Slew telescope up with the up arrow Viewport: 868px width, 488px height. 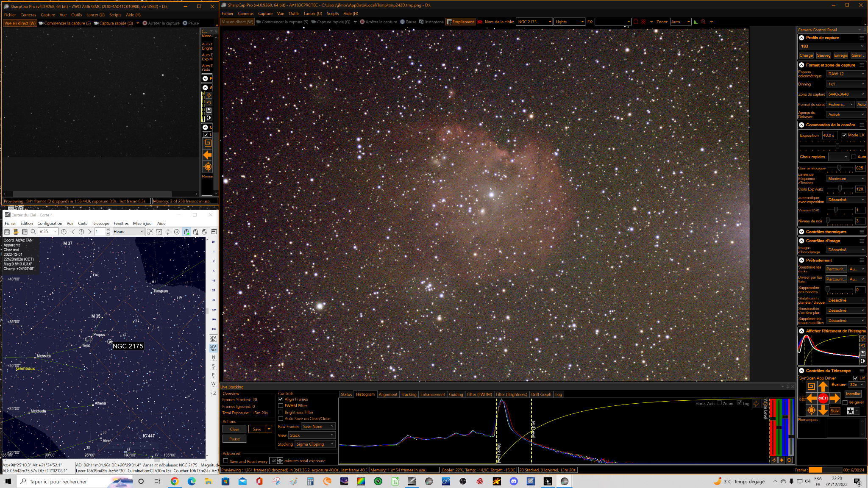(x=823, y=386)
